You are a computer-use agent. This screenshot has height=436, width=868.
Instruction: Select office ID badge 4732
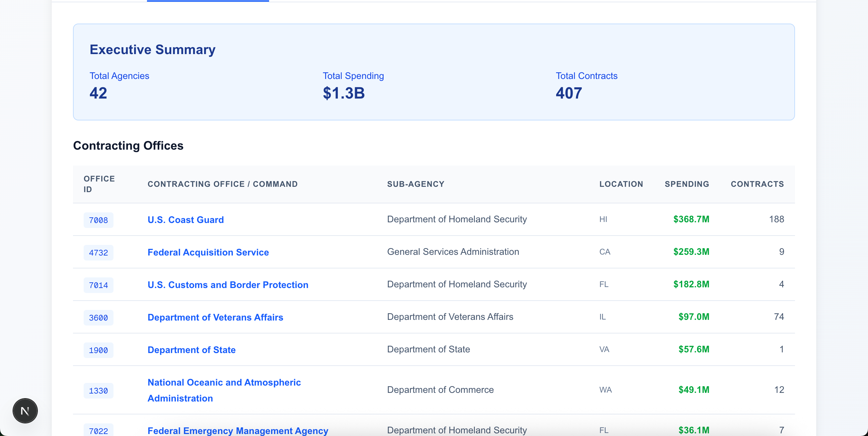point(98,253)
